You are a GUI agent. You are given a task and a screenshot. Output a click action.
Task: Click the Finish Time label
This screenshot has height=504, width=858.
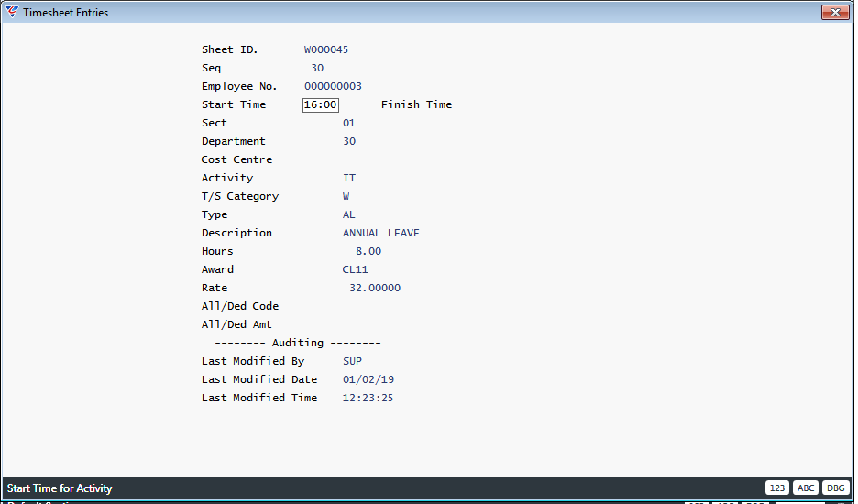[x=416, y=104]
